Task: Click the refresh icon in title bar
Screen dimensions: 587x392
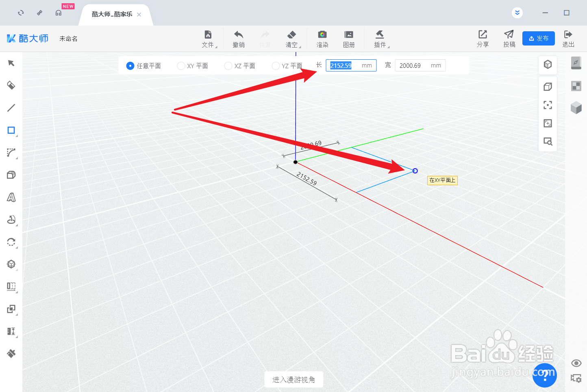Action: click(x=21, y=13)
